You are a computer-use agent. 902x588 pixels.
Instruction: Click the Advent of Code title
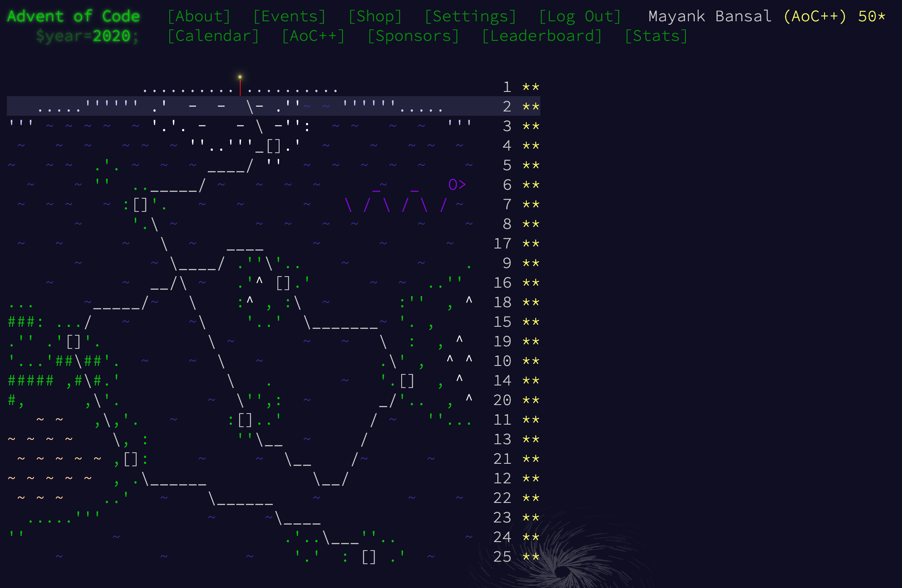click(73, 16)
